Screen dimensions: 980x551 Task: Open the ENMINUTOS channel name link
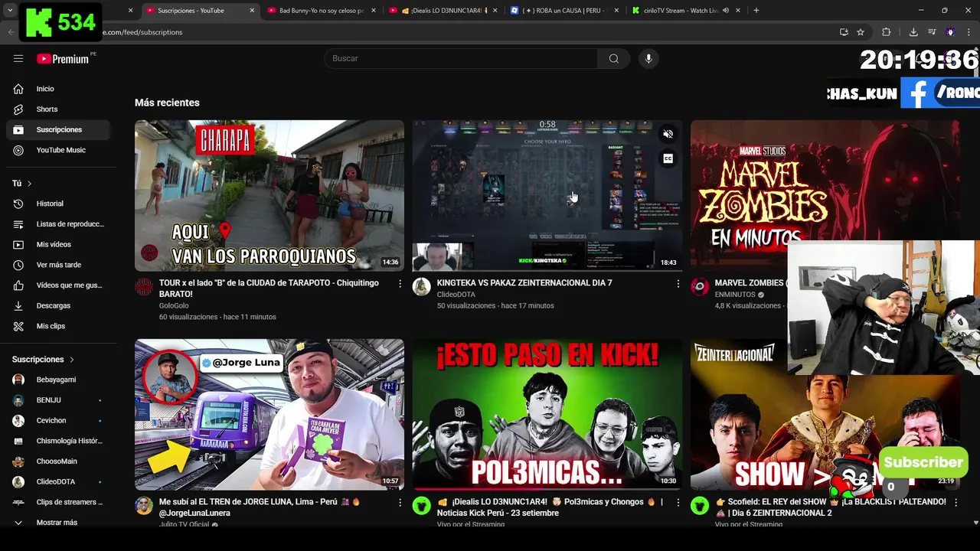pos(735,295)
